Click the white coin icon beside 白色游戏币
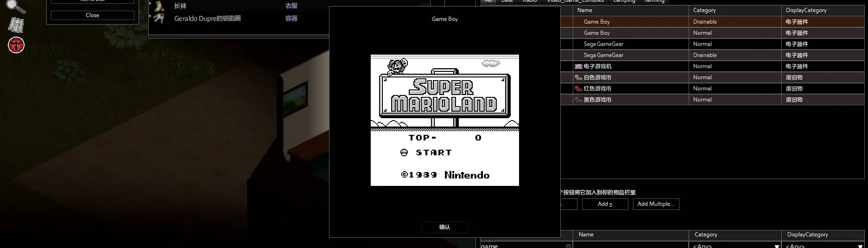 point(578,77)
